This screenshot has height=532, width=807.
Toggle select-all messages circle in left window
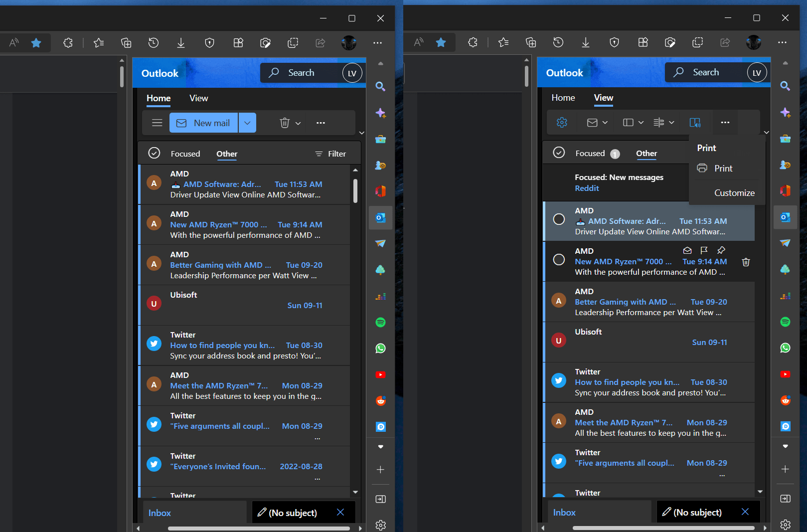point(155,153)
